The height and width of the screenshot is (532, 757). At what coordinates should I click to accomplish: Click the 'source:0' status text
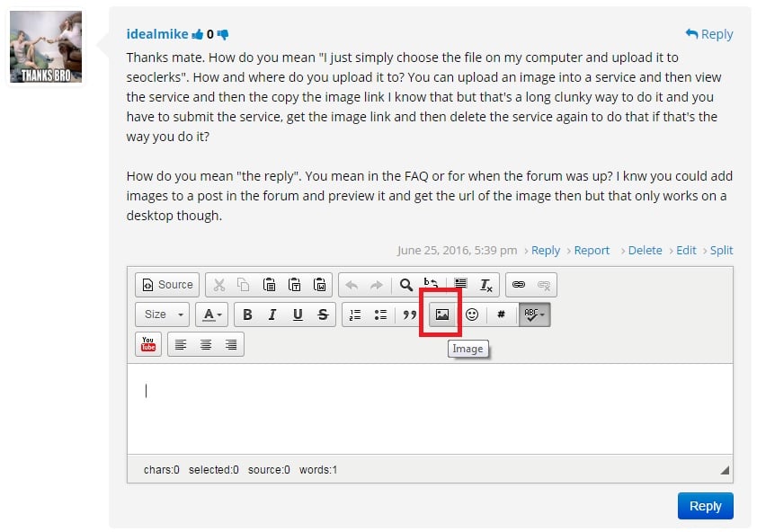point(269,470)
